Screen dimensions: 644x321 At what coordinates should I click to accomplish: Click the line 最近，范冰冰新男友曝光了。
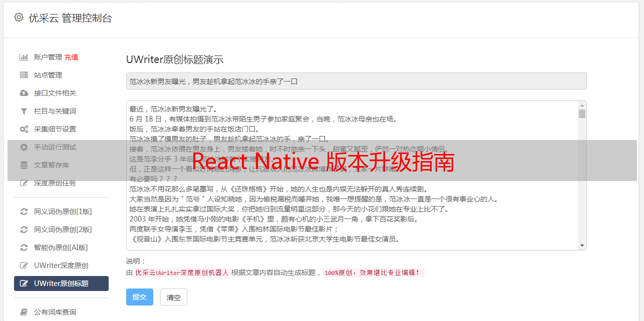point(175,109)
